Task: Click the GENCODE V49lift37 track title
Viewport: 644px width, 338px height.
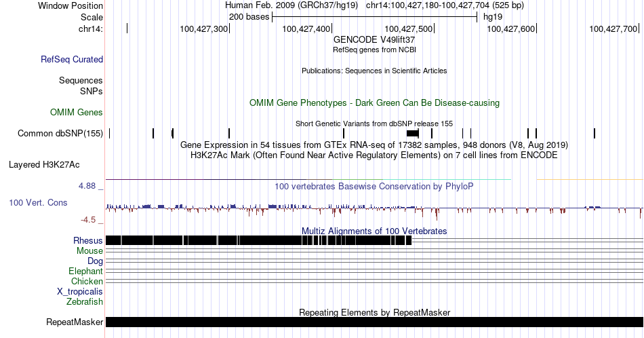Action: pos(374,40)
